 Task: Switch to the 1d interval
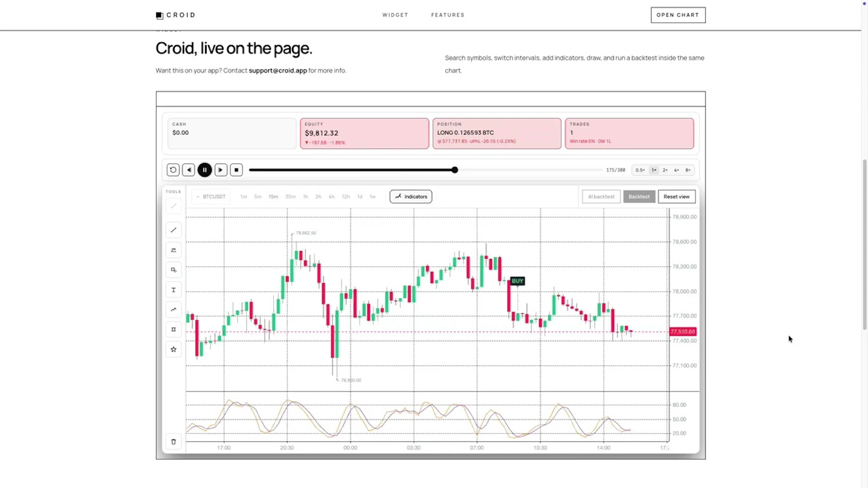pyautogui.click(x=360, y=197)
